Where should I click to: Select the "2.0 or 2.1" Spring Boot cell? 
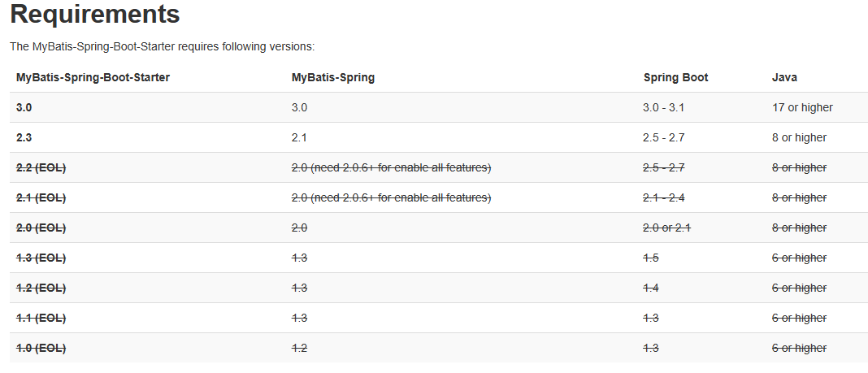(666, 228)
